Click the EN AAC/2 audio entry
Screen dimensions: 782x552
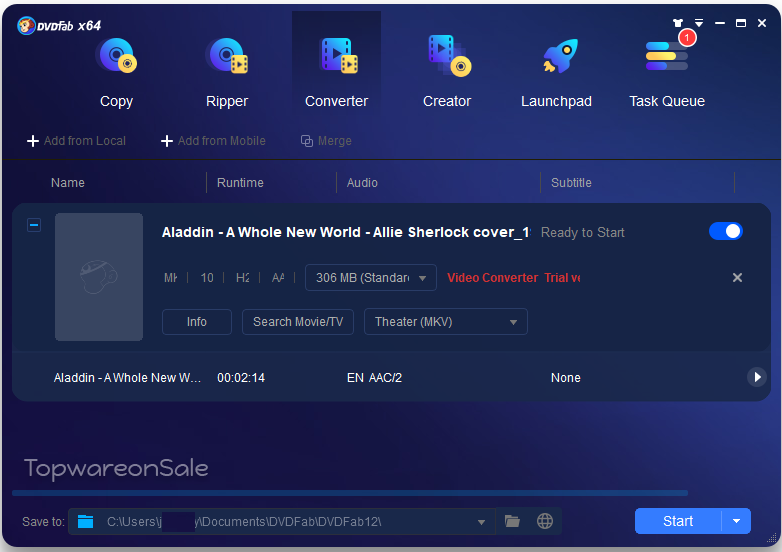coord(374,378)
